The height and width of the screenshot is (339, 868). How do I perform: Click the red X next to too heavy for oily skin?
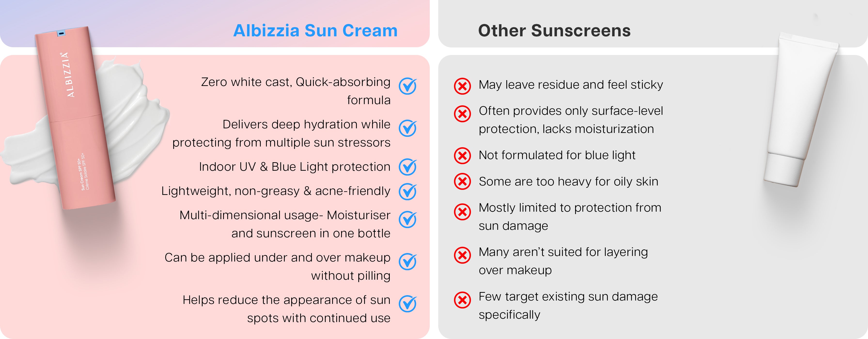click(462, 182)
